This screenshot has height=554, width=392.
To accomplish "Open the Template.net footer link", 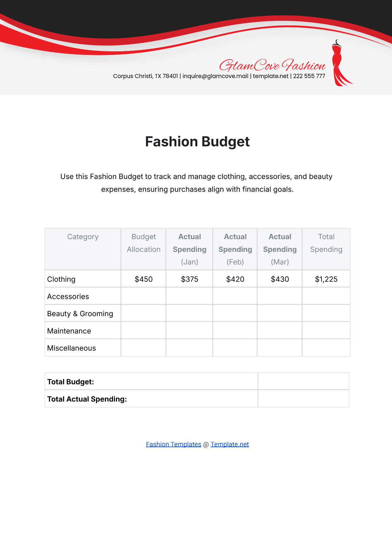I will pos(230,444).
